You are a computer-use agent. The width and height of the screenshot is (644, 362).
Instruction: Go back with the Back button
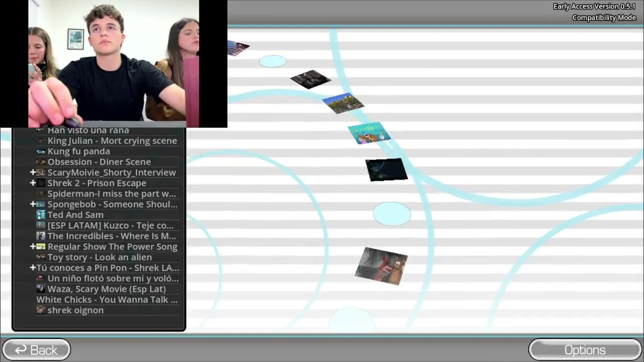[36, 350]
